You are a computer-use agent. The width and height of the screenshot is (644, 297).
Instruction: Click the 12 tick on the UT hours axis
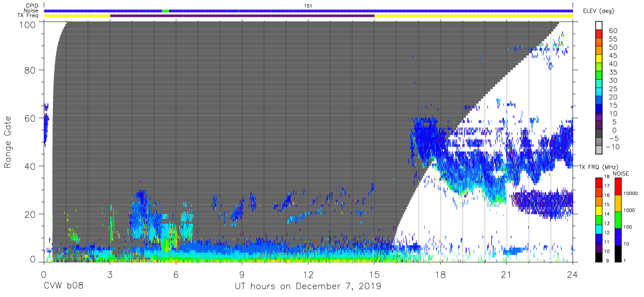click(x=308, y=274)
